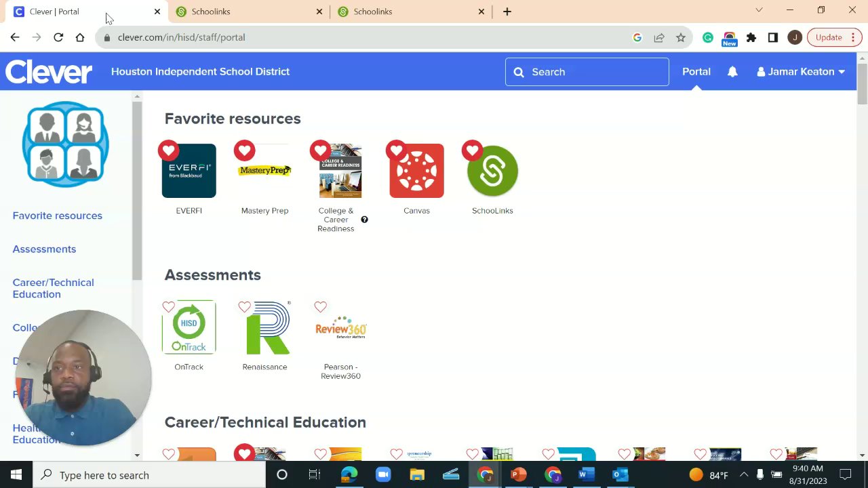Favorite OnTrack with its heart icon
This screenshot has width=868, height=488.
pyautogui.click(x=168, y=307)
